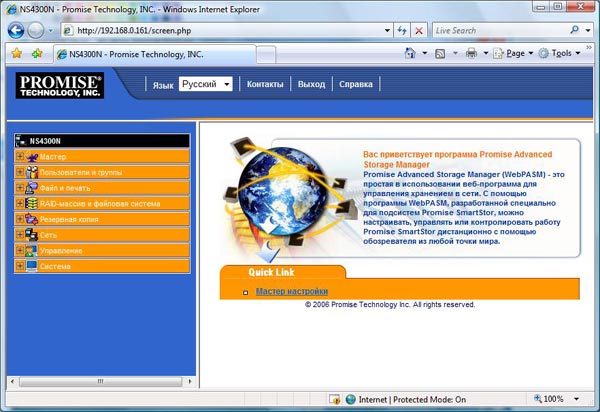
Task: Click the Файл и печать icon
Action: click(32, 188)
